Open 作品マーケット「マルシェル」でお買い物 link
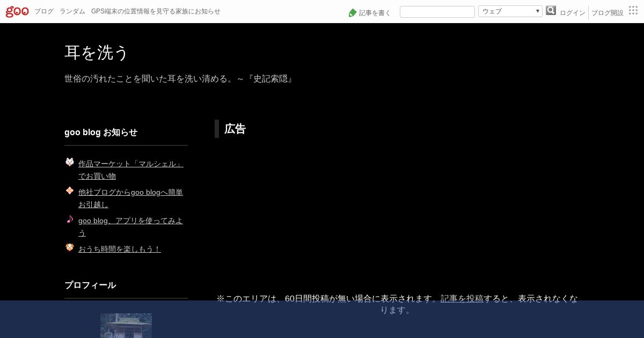The width and height of the screenshot is (644, 338). click(131, 170)
